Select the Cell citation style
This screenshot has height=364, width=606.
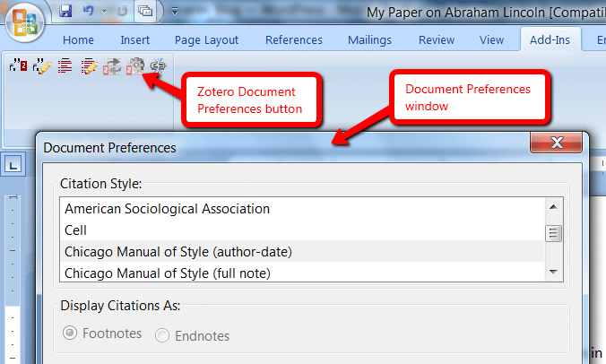(x=302, y=230)
